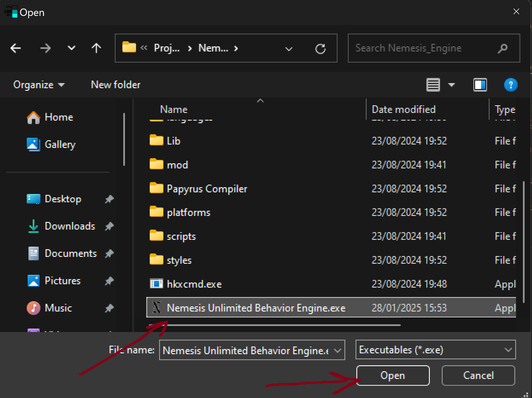Expand the address bar history dropdown
The width and height of the screenshot is (532, 398).
(289, 49)
